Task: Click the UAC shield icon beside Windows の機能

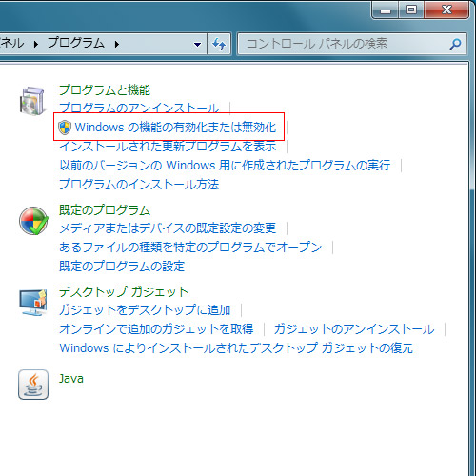Action: point(65,128)
